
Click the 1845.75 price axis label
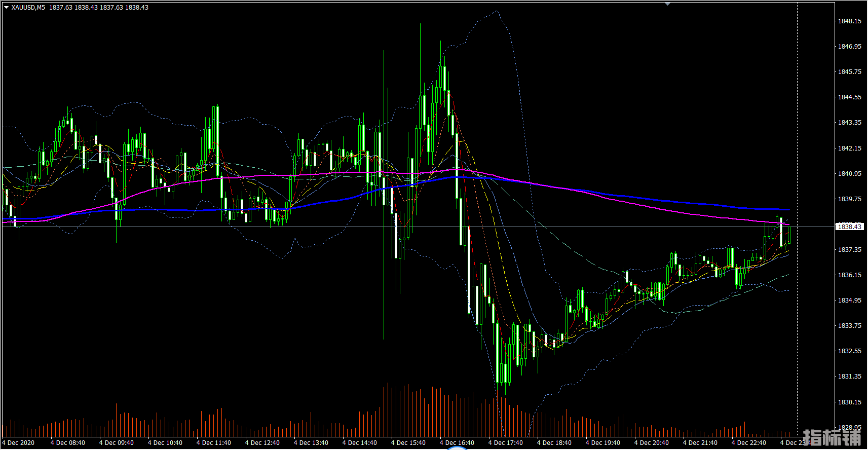(x=850, y=71)
